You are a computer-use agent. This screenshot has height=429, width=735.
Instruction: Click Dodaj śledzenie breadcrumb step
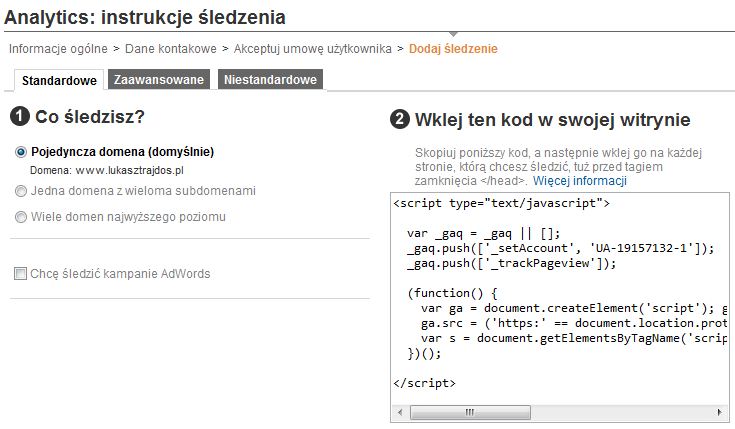pos(453,49)
